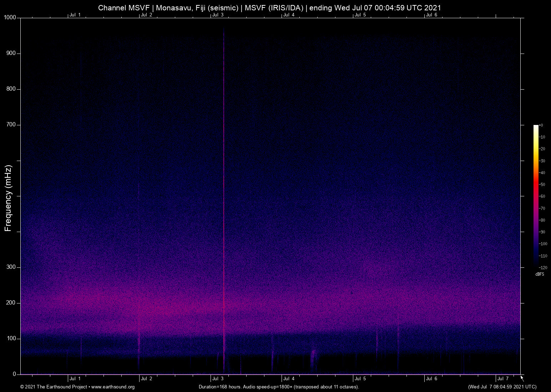This screenshot has height=392, width=551.
Task: Click "© 2021 The Earthsound Project" copyright text
Action: [x=54, y=387]
